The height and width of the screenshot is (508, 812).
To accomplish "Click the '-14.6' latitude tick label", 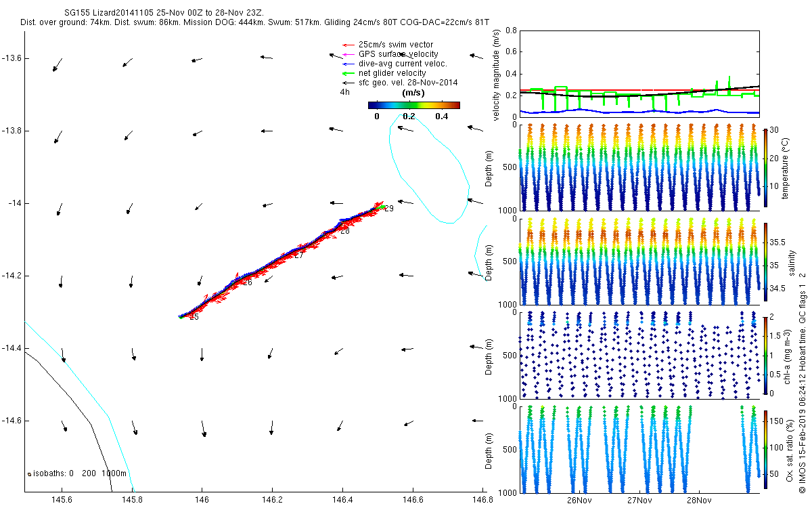I will (12, 421).
